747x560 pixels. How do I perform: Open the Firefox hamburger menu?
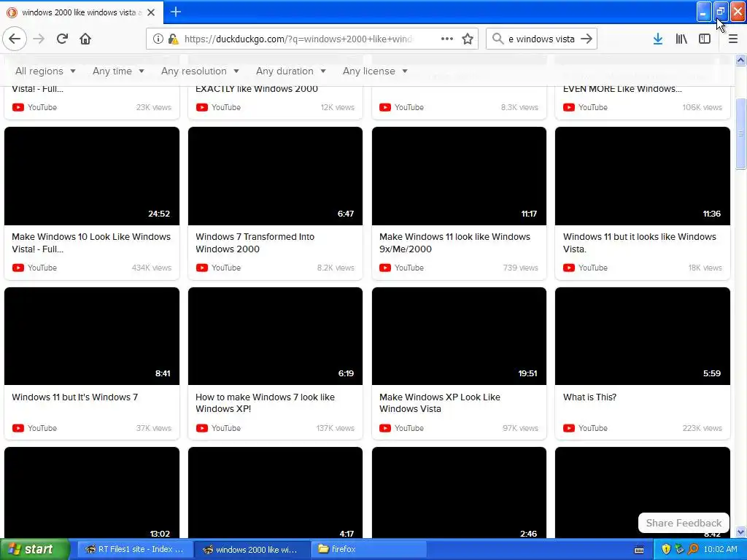(x=733, y=39)
